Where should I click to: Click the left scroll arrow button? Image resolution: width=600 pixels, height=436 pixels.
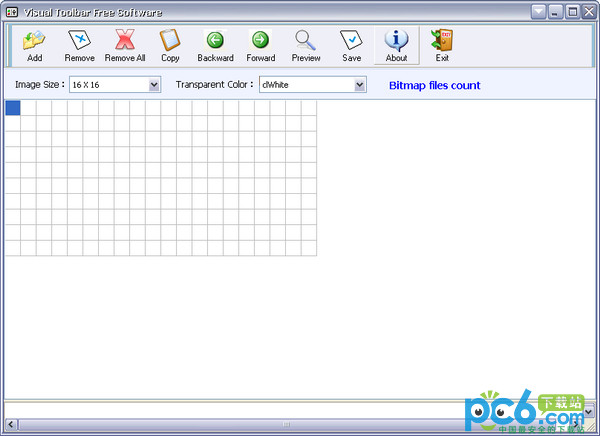(x=11, y=424)
